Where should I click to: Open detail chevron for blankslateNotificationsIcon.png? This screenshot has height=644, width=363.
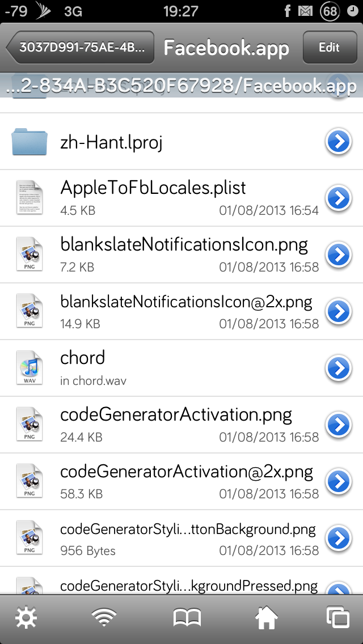point(339,255)
